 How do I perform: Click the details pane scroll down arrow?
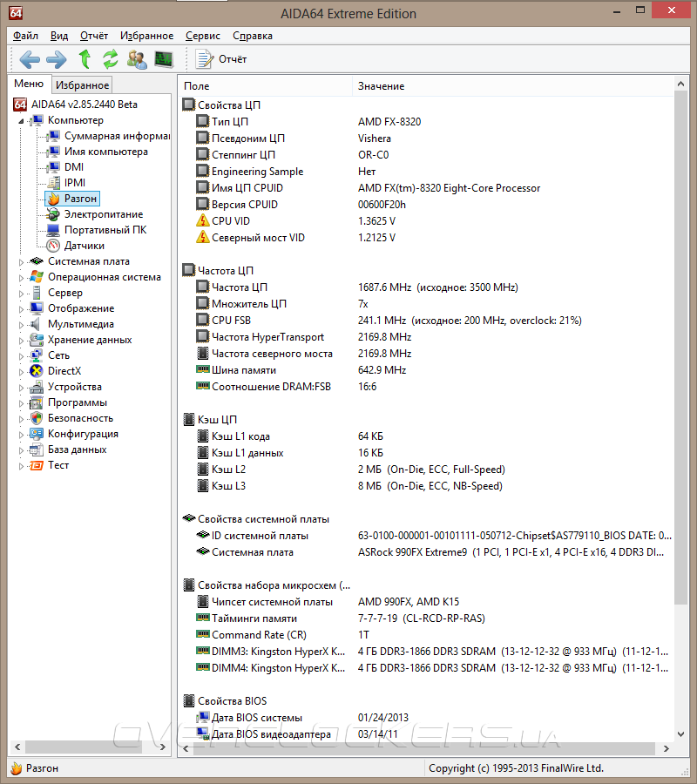coord(680,734)
